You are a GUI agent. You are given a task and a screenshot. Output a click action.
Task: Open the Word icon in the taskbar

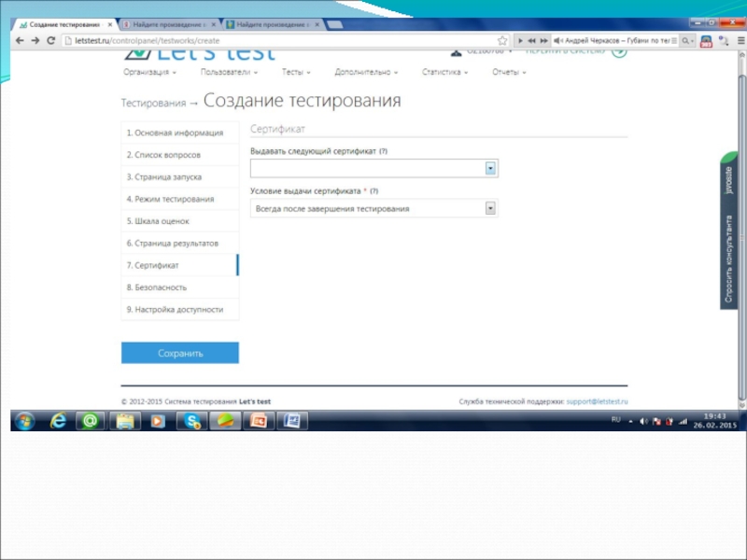[289, 421]
